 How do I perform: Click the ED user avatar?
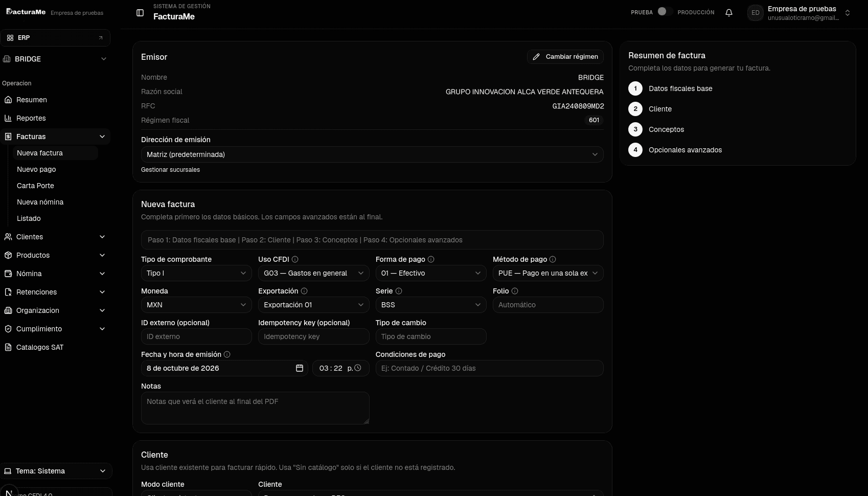click(756, 13)
